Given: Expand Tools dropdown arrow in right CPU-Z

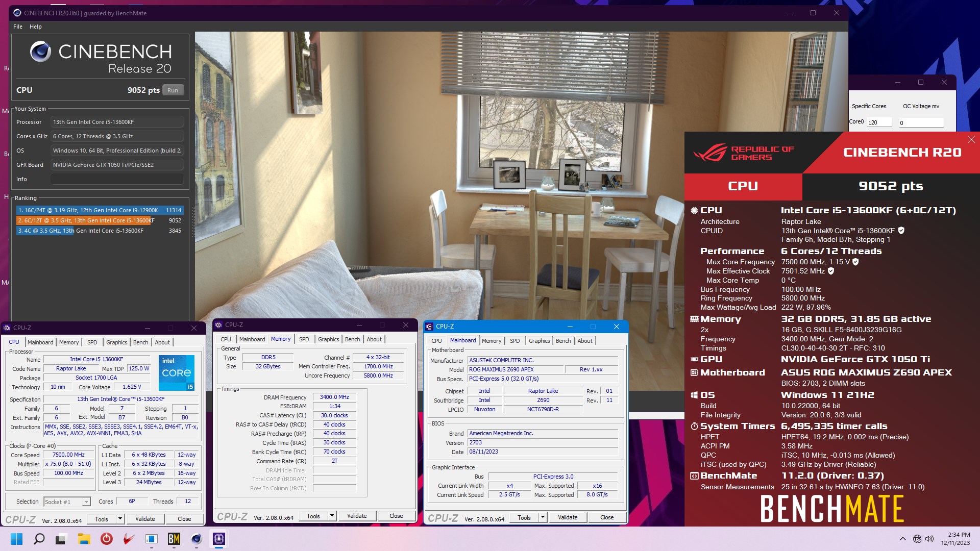Looking at the screenshot, I should coord(543,517).
